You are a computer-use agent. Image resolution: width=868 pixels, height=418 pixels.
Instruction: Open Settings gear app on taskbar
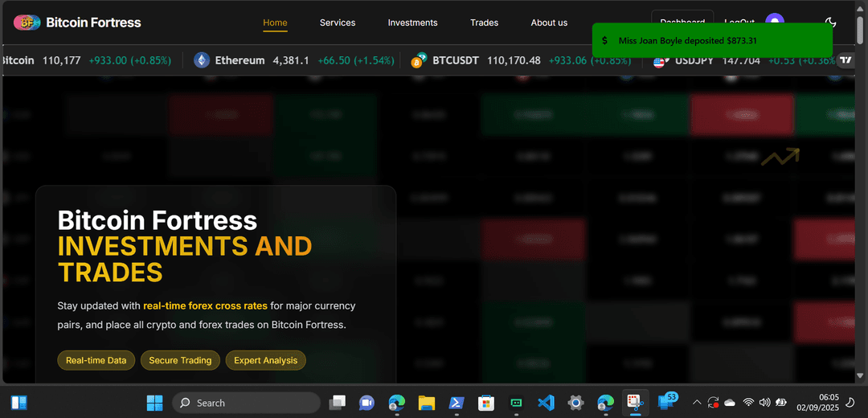pos(575,403)
